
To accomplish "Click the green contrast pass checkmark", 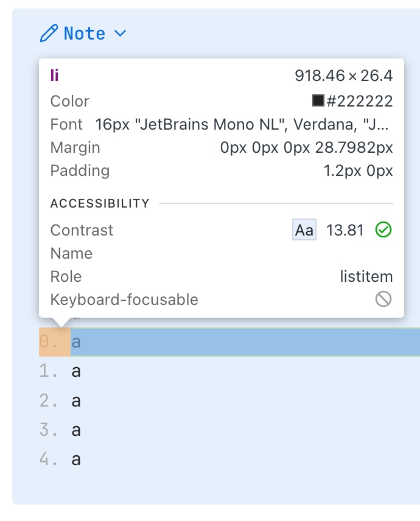I will [x=383, y=230].
